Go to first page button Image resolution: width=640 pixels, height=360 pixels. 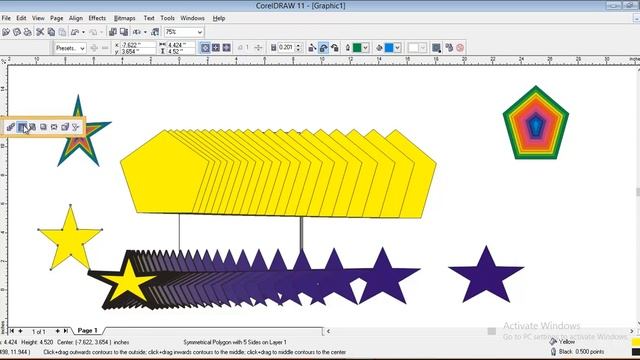pos(12,331)
